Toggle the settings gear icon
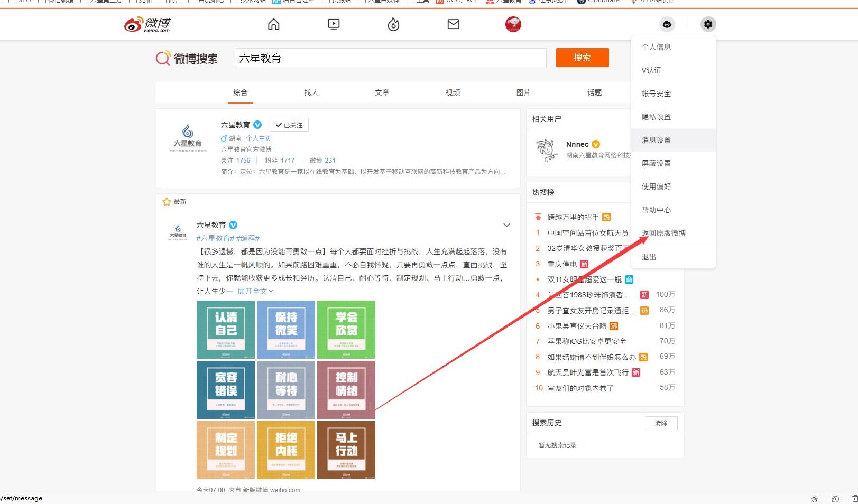Screen dimensions: 858x504 click(708, 24)
